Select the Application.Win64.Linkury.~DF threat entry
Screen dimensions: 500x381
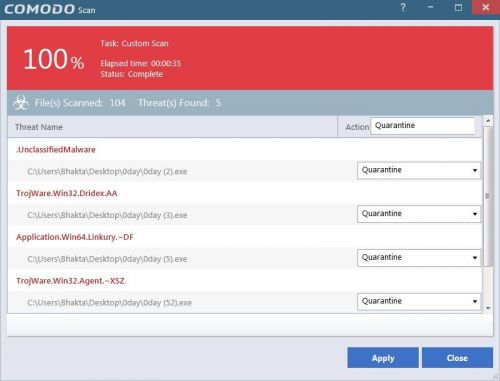pos(75,237)
